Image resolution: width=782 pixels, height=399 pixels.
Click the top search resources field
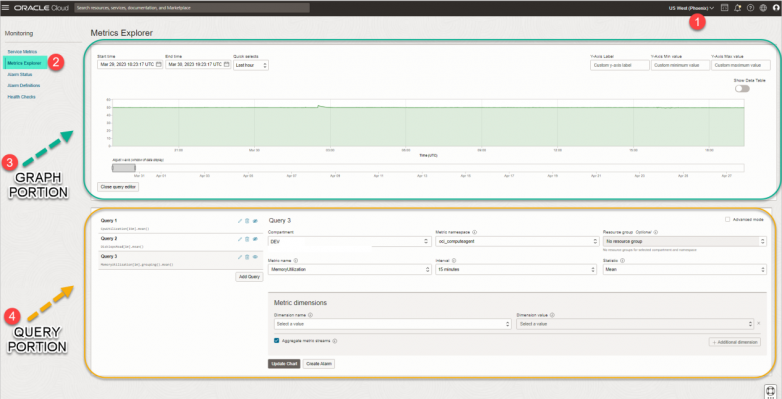[x=192, y=7]
